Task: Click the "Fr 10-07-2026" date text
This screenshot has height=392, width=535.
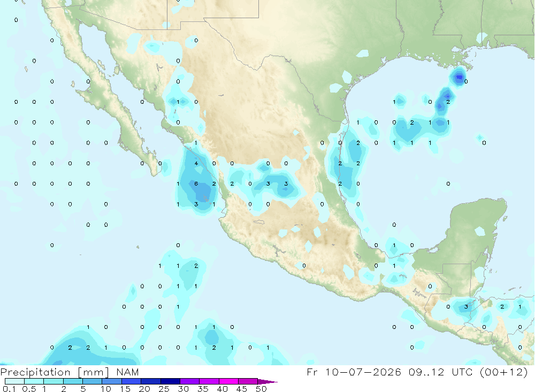Action: pyautogui.click(x=354, y=372)
